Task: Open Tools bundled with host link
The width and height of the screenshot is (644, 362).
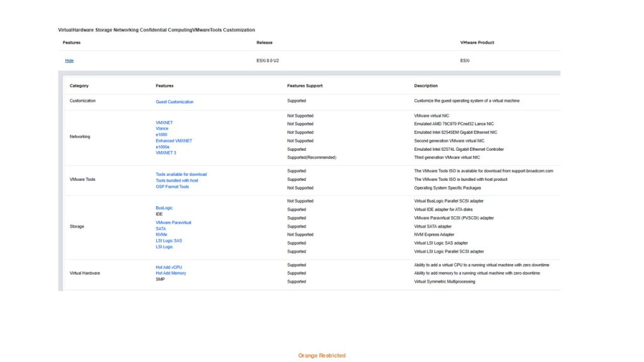Action: pyautogui.click(x=177, y=180)
